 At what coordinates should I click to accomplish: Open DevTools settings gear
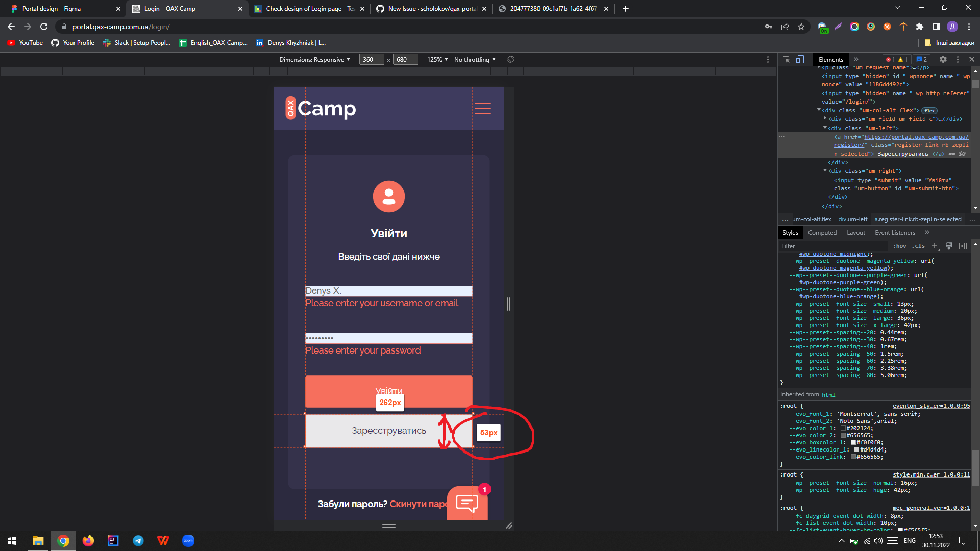(943, 59)
